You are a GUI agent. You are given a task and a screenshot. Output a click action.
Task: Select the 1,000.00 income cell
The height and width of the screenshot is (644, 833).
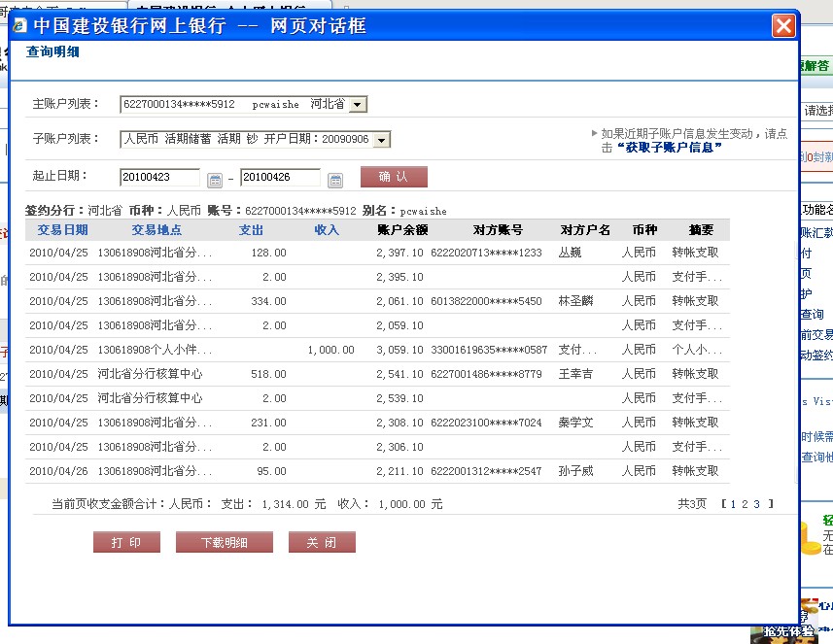[331, 351]
